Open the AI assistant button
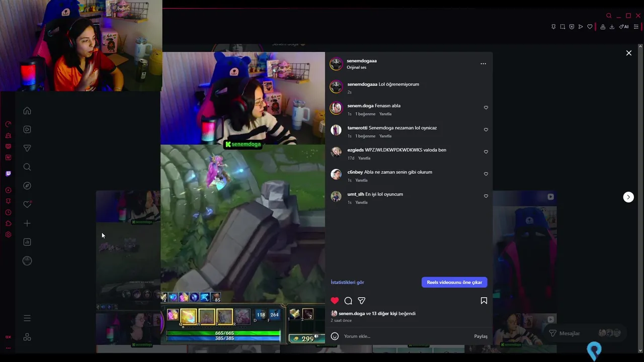Viewport: 644px width, 362px height. [x=624, y=27]
